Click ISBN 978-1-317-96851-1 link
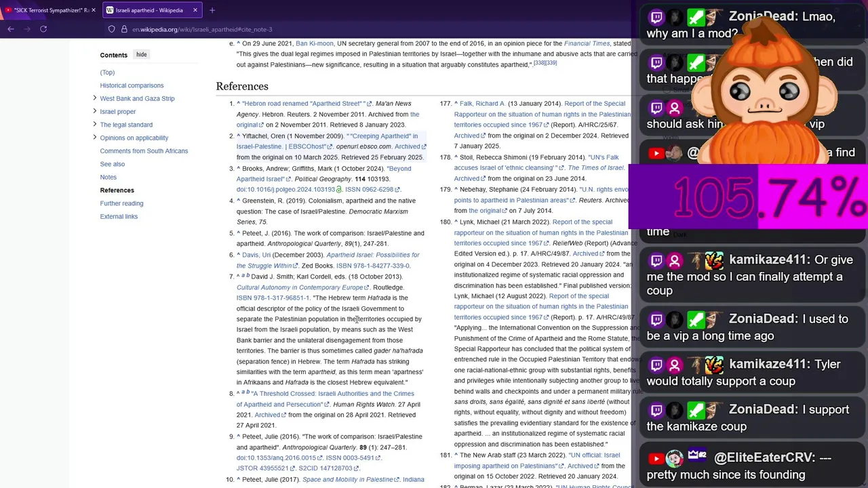The height and width of the screenshot is (488, 868). click(x=273, y=298)
